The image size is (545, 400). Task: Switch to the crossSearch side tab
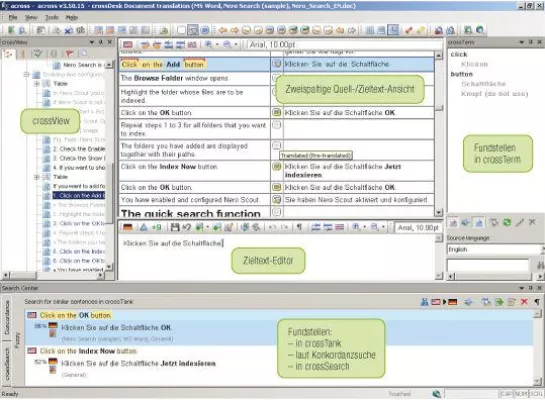pos(7,364)
